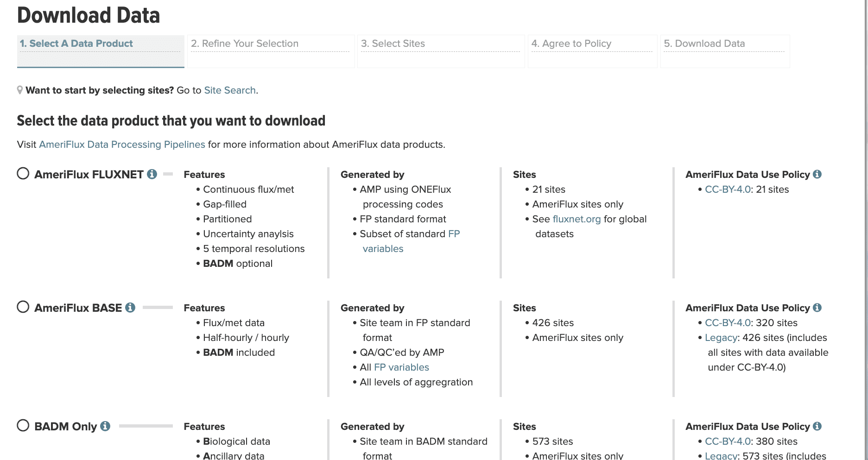Open info tooltip for AmeriFlux FLUXNET

(153, 175)
